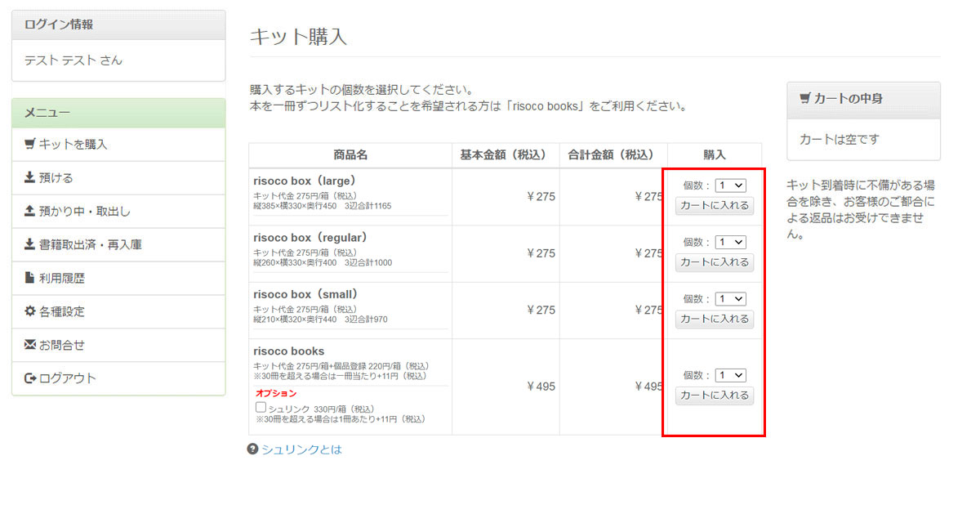
Task: Click the risoco books product name
Action: pos(289,351)
